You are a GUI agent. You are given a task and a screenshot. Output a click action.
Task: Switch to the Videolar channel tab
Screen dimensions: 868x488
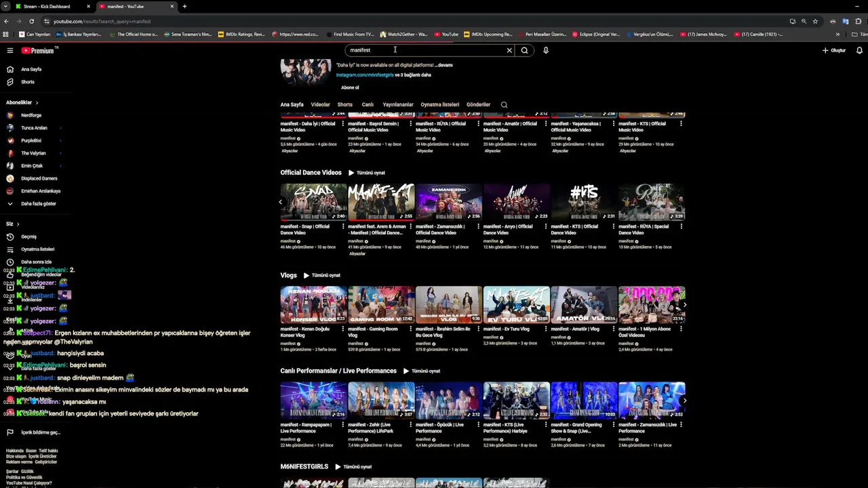pos(320,104)
